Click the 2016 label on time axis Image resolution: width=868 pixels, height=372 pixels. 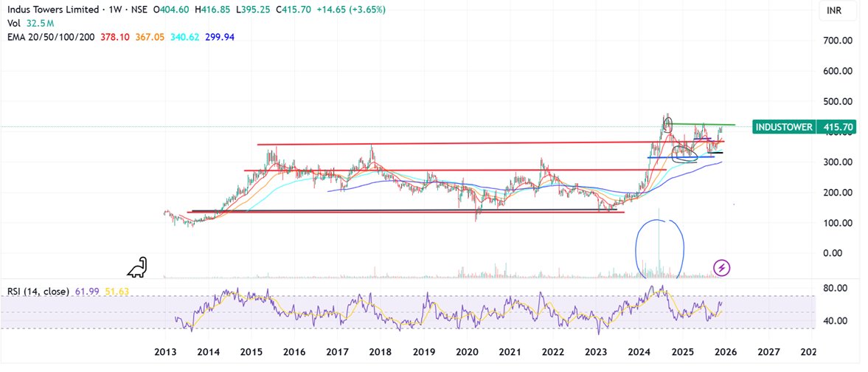[294, 352]
